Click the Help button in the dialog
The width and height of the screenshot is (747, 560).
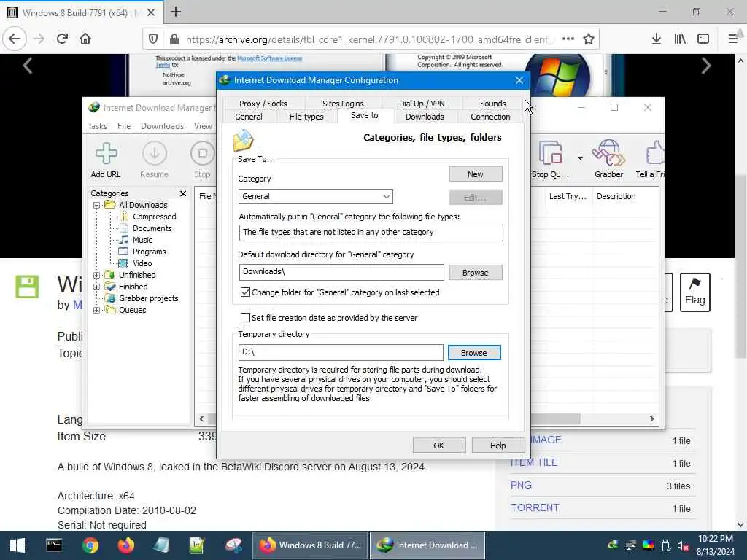(x=498, y=446)
